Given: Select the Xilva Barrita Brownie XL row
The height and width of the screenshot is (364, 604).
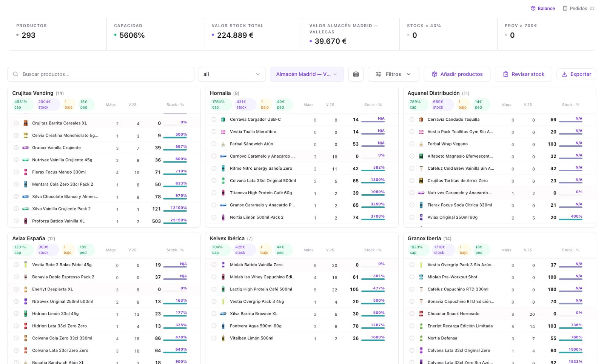Looking at the screenshot, I should coord(302,314).
